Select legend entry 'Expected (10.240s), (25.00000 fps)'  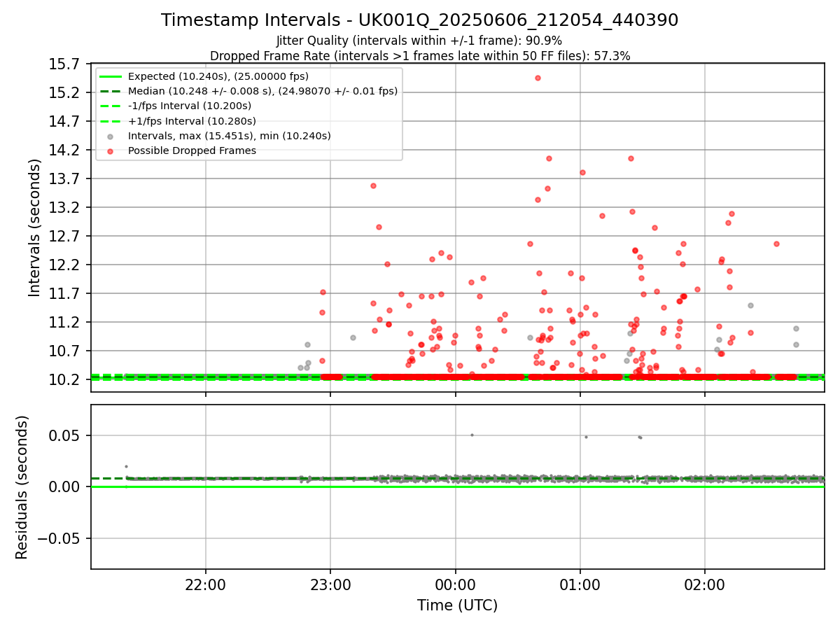[218, 76]
